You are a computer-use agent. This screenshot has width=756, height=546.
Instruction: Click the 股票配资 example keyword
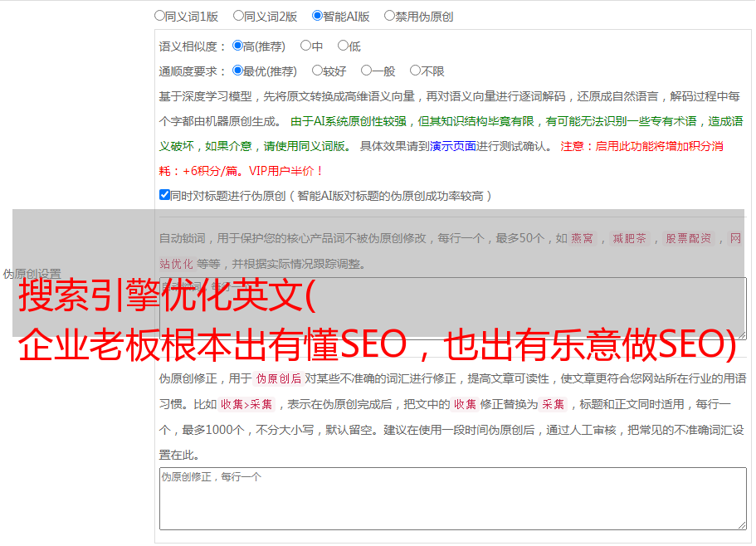pos(689,238)
